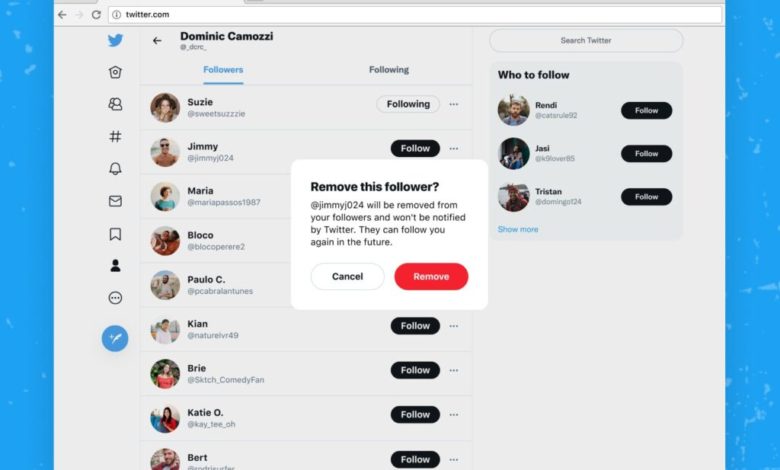The image size is (780, 470).
Task: Open three-dot menu next to Brie
Action: (x=454, y=370)
